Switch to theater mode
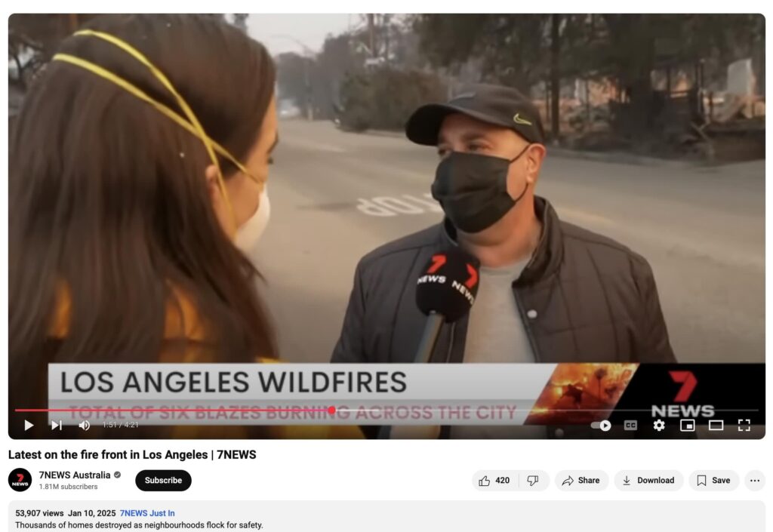 (716, 425)
